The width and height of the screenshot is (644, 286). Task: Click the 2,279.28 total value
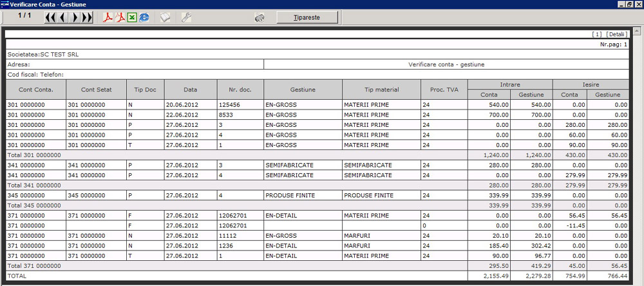[538, 276]
